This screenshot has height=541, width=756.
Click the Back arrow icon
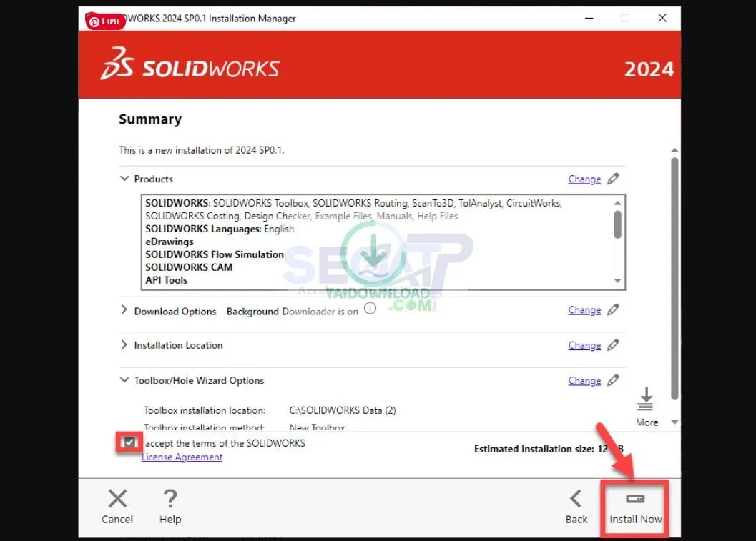[576, 498]
